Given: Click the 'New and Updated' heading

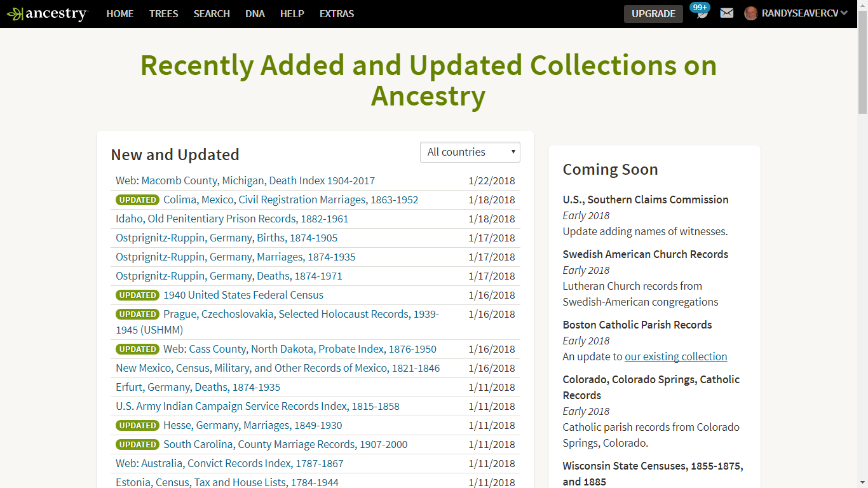Looking at the screenshot, I should [x=175, y=155].
